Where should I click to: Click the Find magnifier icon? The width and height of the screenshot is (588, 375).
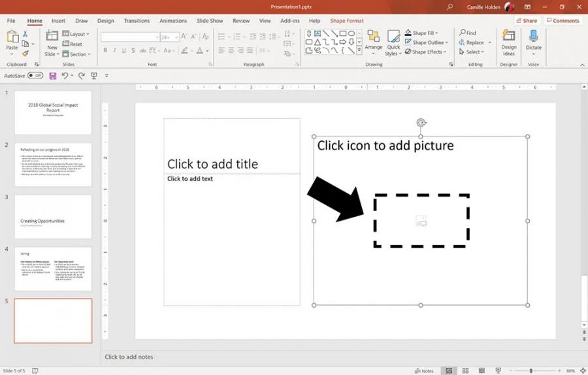click(463, 33)
